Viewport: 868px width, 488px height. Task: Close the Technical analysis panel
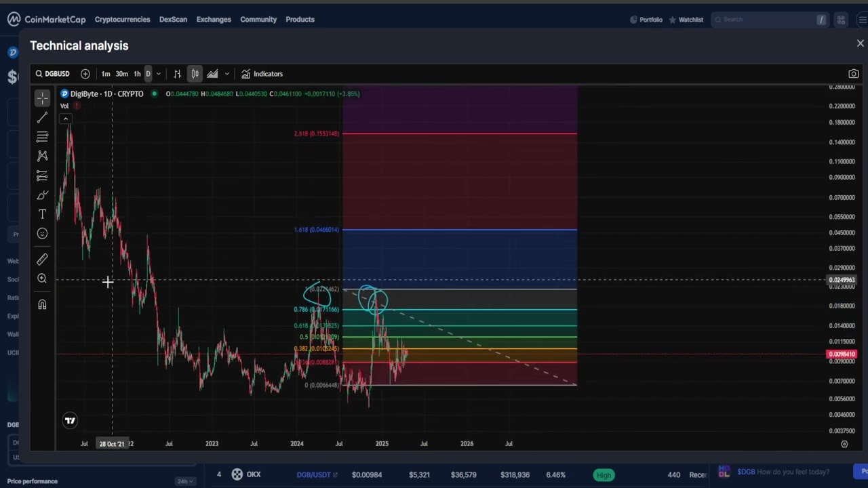[860, 43]
